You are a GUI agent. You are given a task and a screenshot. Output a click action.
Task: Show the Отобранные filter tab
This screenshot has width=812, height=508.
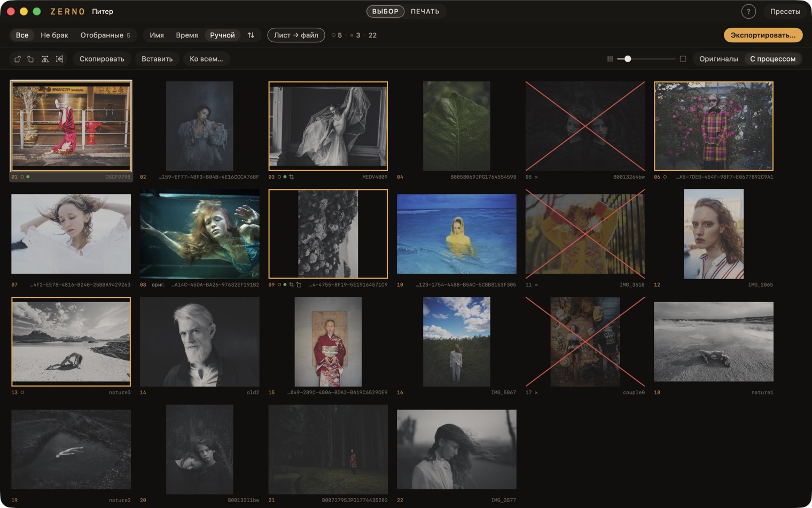pos(105,35)
